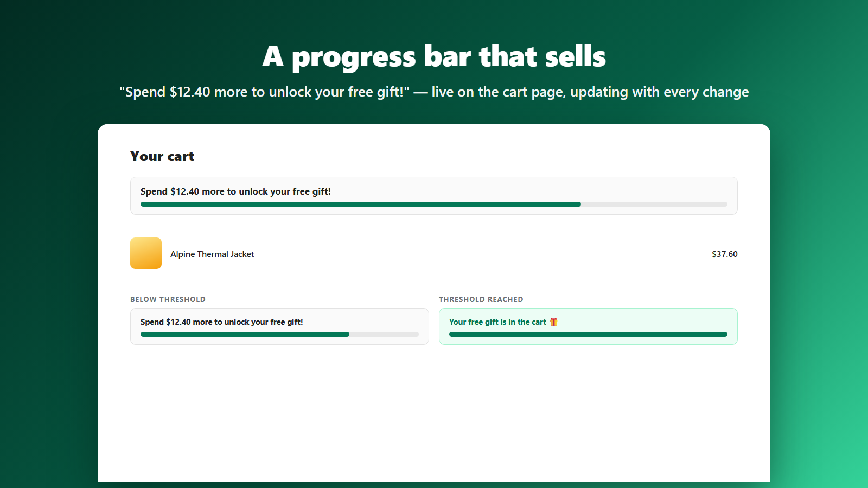The image size is (868, 488).
Task: Click the $37.60 price
Action: (x=725, y=254)
